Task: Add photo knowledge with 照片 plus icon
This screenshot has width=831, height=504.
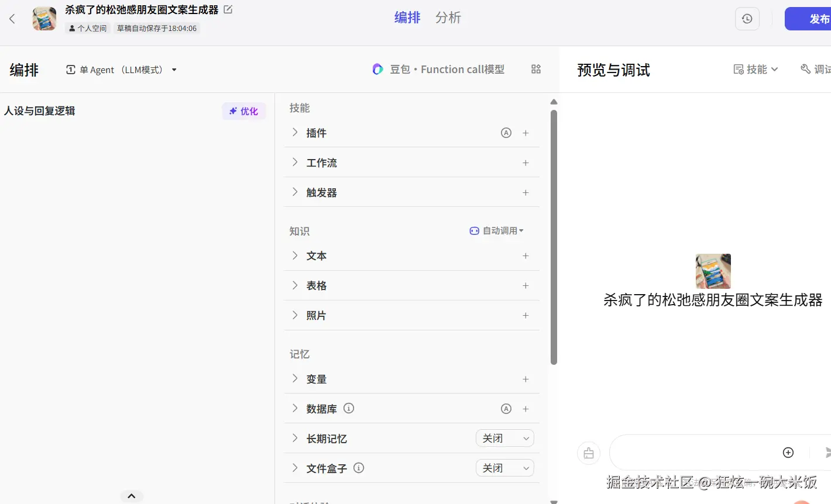Action: pyautogui.click(x=526, y=315)
